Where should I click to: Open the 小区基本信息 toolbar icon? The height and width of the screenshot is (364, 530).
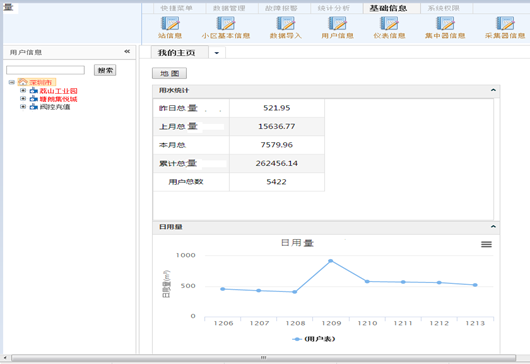pos(225,24)
